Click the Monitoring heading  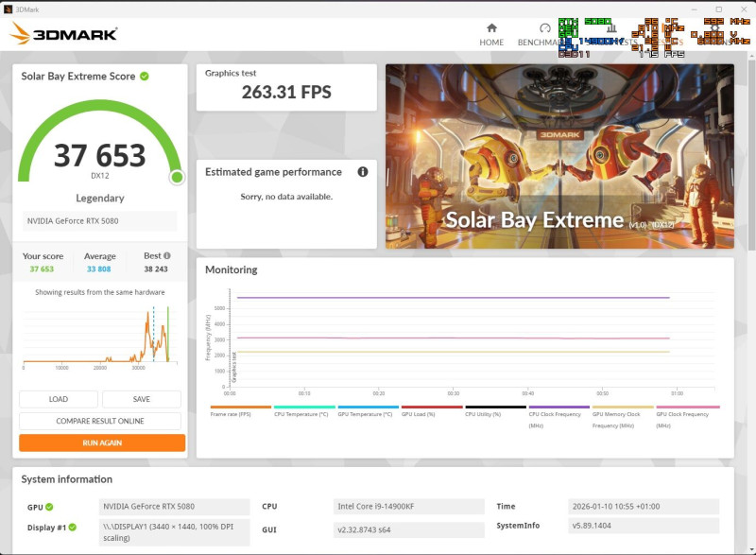tap(231, 269)
